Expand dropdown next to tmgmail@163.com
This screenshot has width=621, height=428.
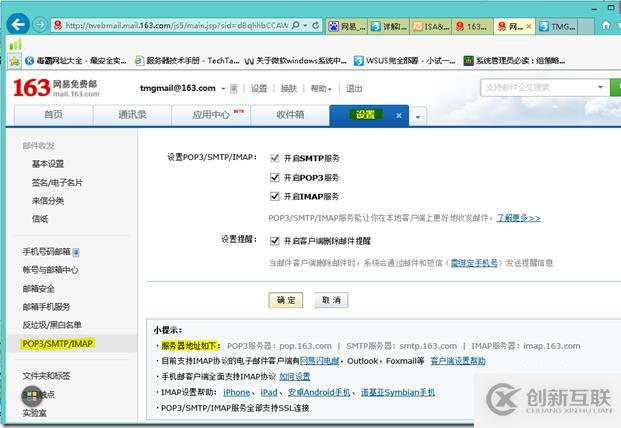pyautogui.click(x=223, y=88)
